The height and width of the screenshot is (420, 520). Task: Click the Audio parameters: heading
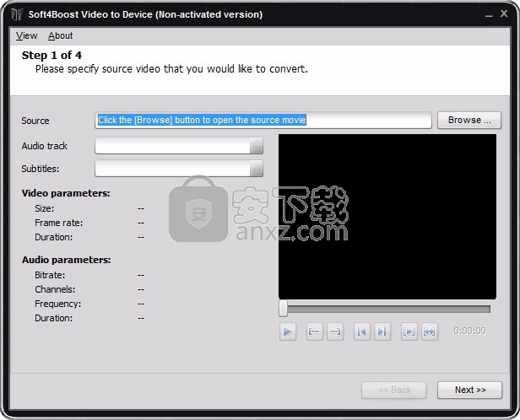pos(67,260)
